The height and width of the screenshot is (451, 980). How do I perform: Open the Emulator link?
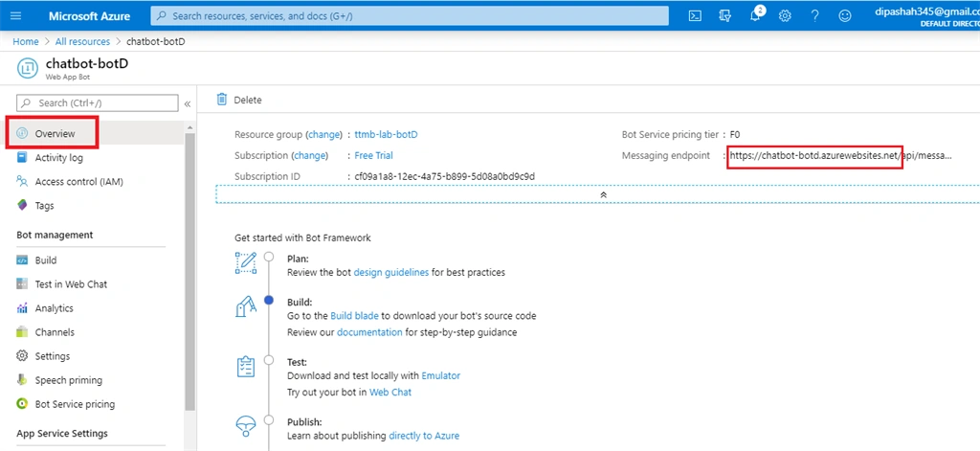point(440,376)
